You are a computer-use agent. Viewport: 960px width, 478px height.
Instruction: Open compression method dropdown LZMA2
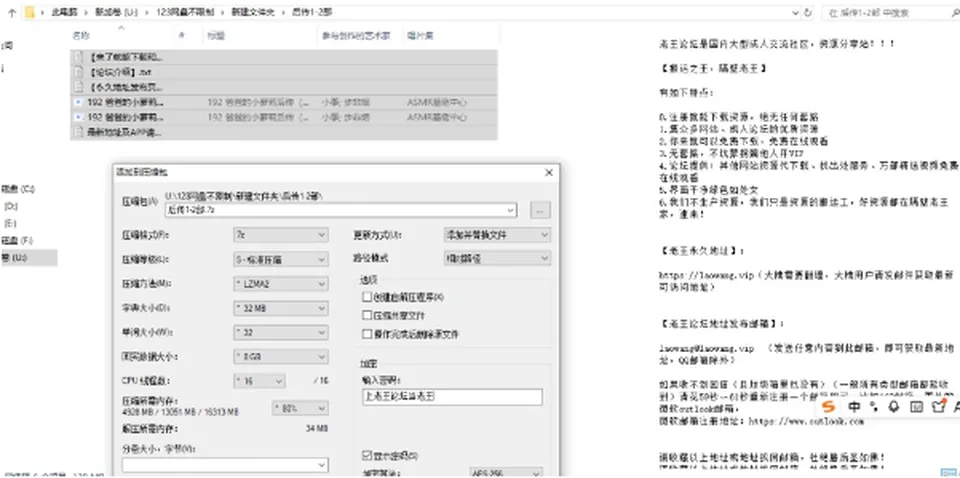pos(280,283)
